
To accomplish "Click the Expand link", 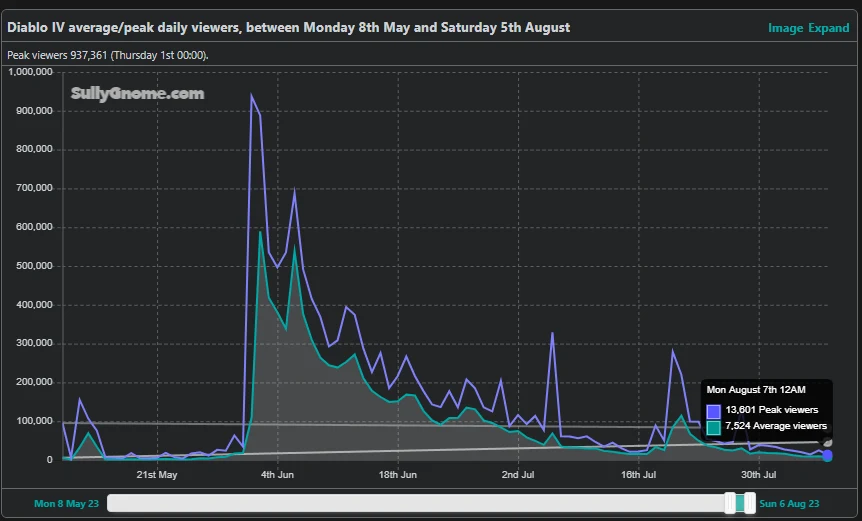I will [829, 28].
